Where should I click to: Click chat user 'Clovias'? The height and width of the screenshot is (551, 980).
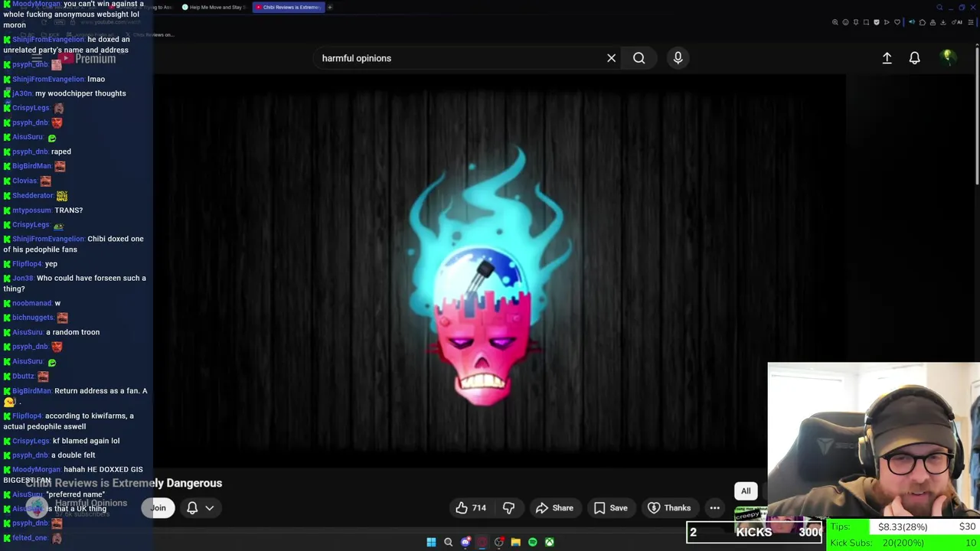24,181
